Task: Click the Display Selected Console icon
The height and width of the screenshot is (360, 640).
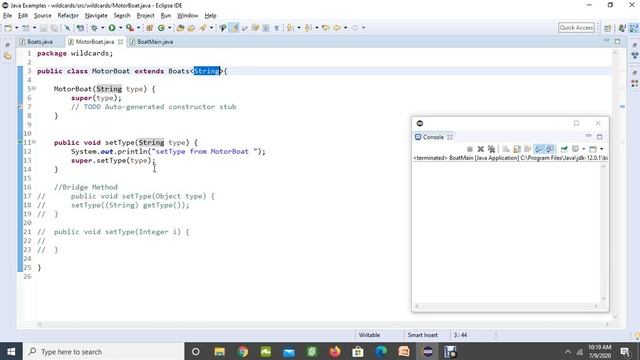Action: pyautogui.click(x=575, y=149)
